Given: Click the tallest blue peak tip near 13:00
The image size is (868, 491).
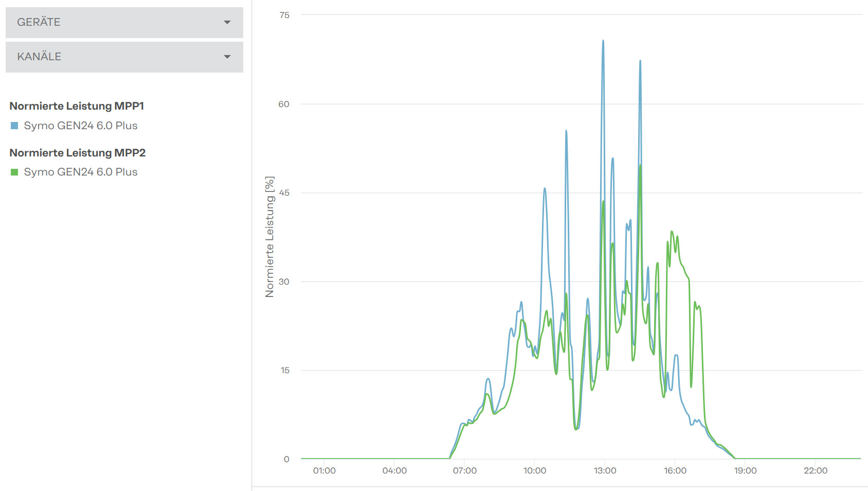Looking at the screenshot, I should coord(603,41).
